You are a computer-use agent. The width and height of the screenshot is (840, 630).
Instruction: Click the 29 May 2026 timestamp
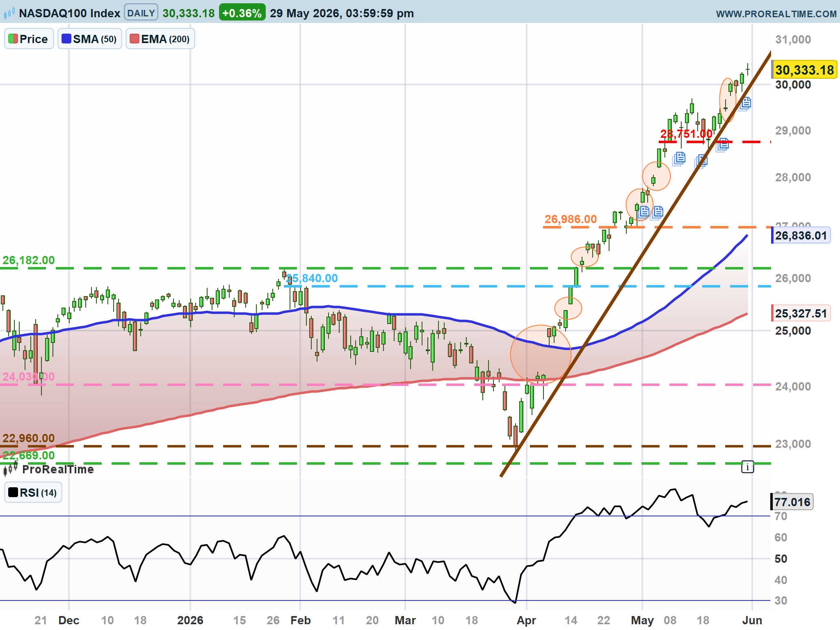(x=342, y=13)
